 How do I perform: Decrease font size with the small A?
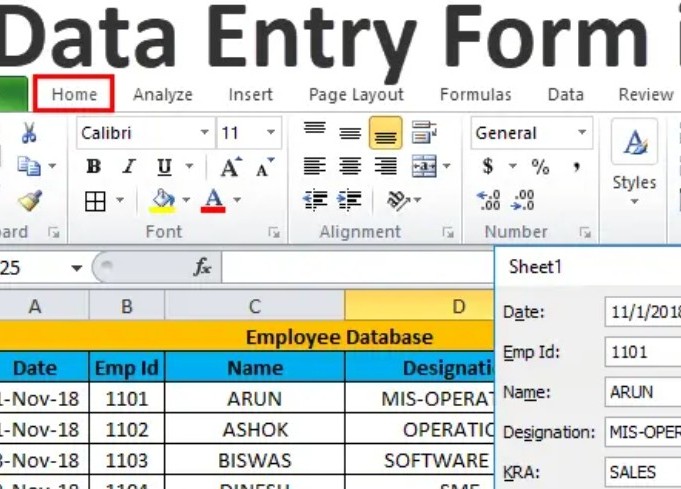pyautogui.click(x=264, y=167)
